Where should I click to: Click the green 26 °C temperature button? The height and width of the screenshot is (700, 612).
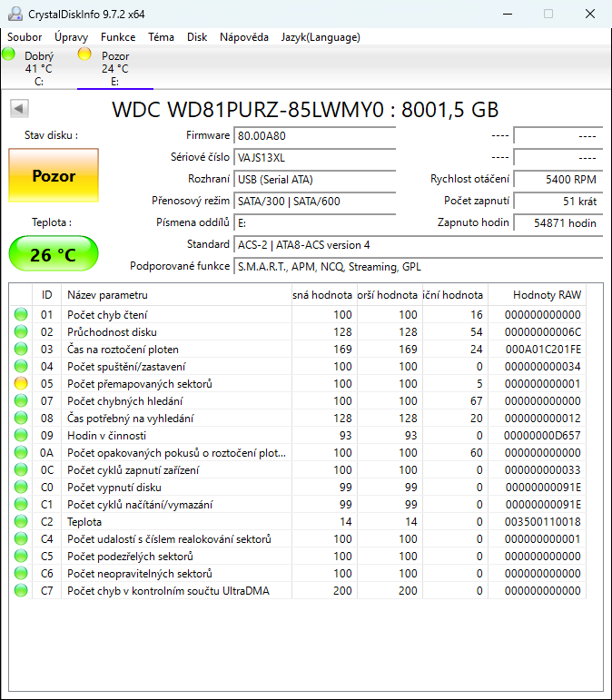(x=54, y=253)
